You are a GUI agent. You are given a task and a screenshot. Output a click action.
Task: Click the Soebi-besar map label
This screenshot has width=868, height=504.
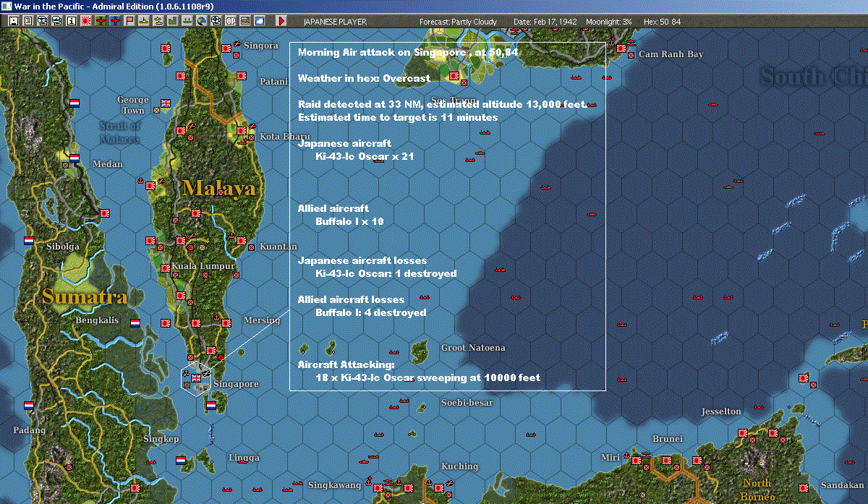pyautogui.click(x=466, y=402)
